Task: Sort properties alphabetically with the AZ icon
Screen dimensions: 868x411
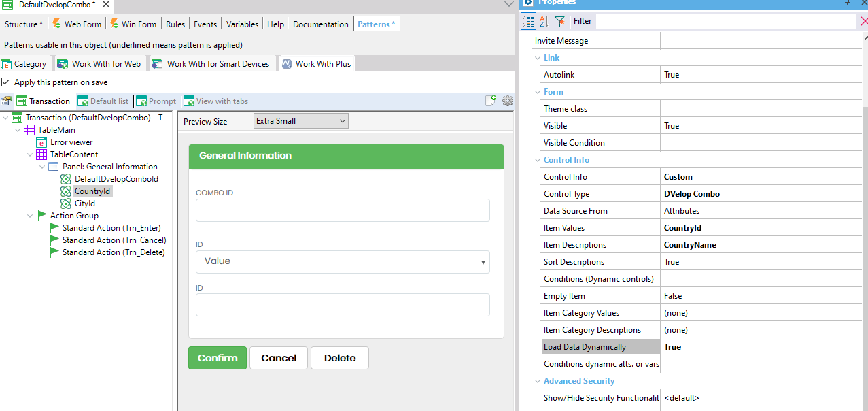Action: 543,21
